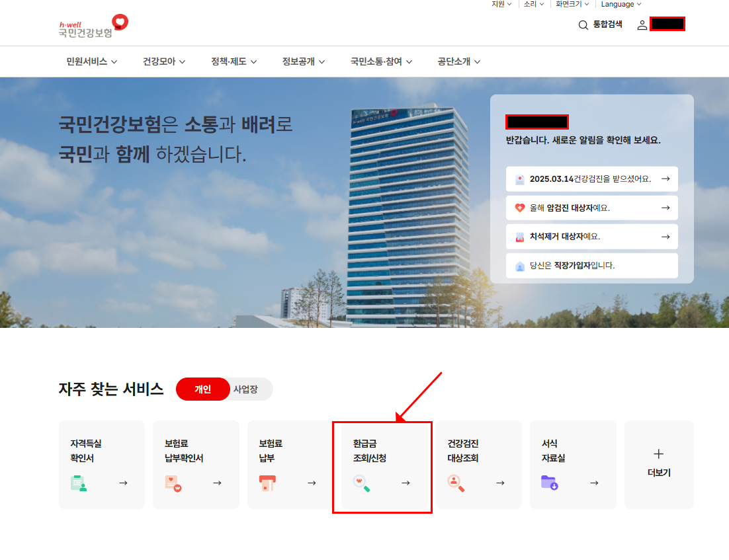Click the 치석제거 대상자 notification arrow
Screen dimensions: 729x560
[665, 236]
